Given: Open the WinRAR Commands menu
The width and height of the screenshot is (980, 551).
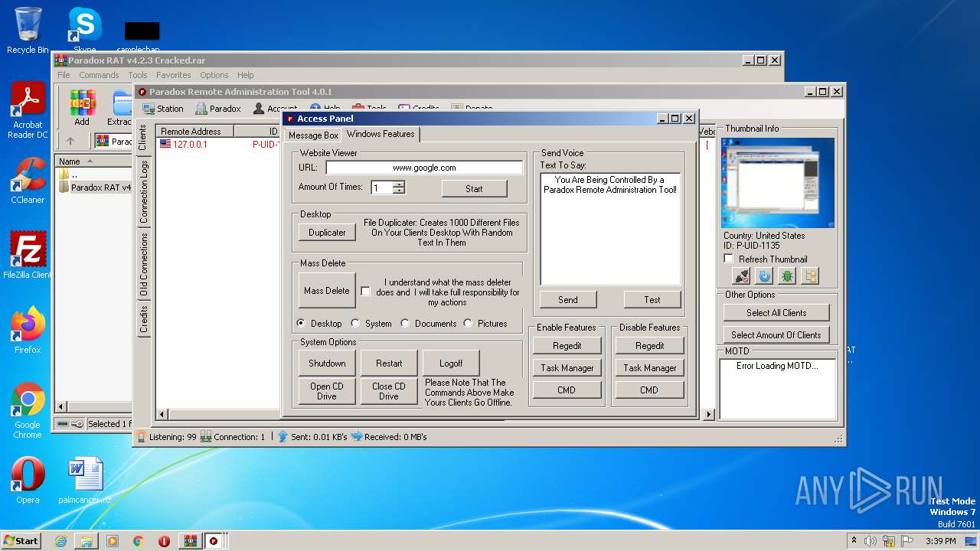Looking at the screenshot, I should [99, 75].
